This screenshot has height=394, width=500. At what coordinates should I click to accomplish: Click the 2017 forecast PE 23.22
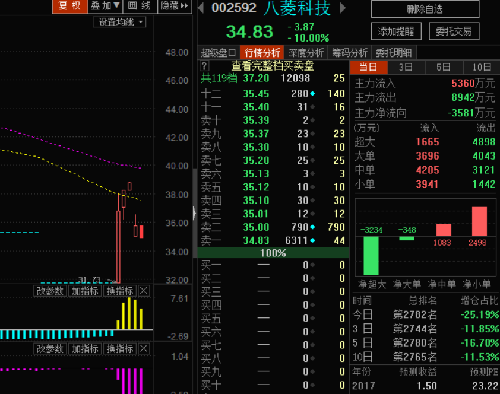coord(485,386)
